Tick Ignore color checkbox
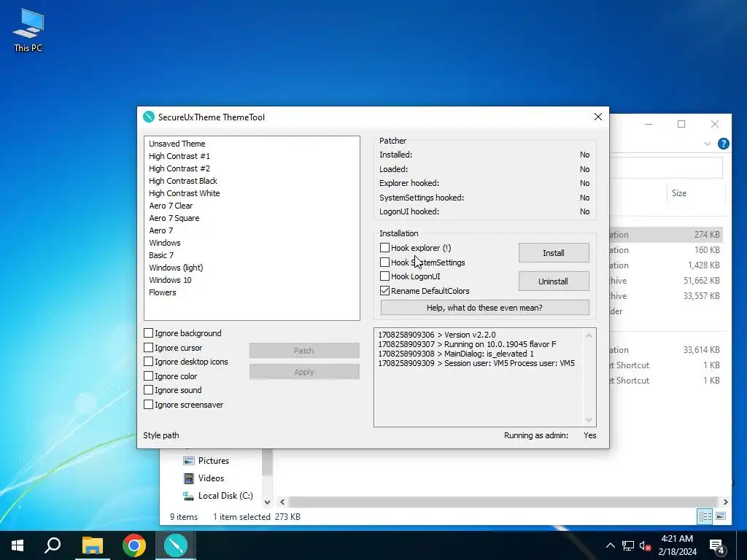Viewport: 747px width, 560px height. click(148, 376)
